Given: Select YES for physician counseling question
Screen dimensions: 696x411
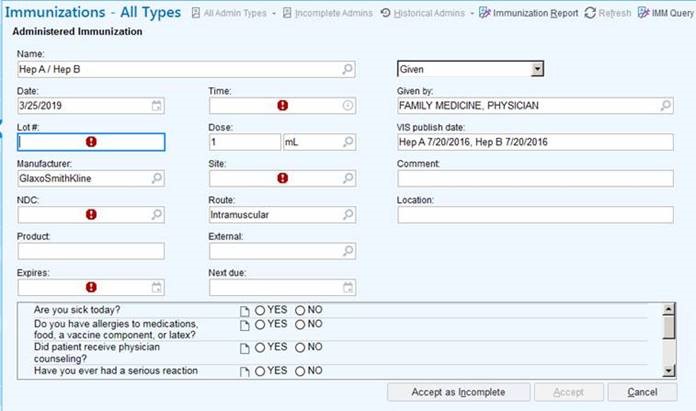Looking at the screenshot, I should click(260, 348).
